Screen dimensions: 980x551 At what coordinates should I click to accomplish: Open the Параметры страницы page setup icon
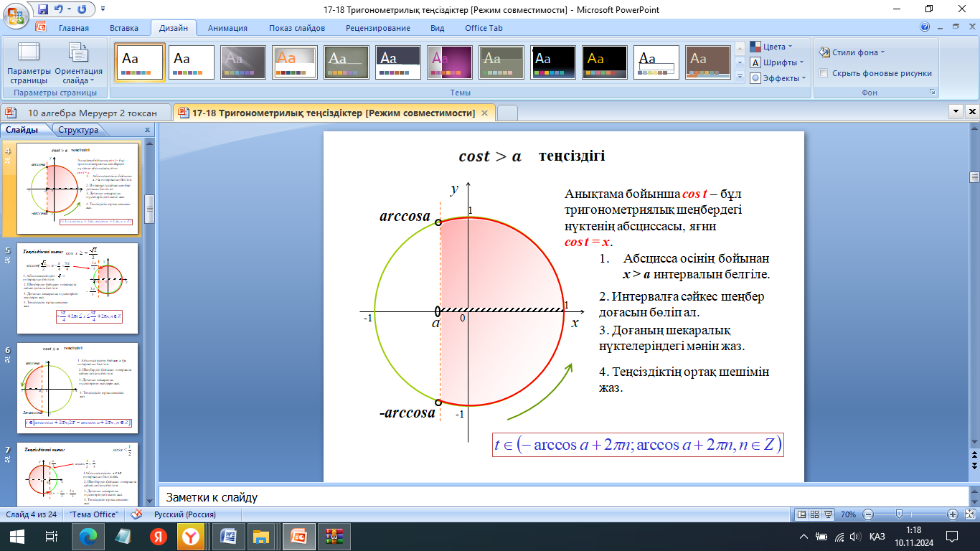tap(29, 63)
